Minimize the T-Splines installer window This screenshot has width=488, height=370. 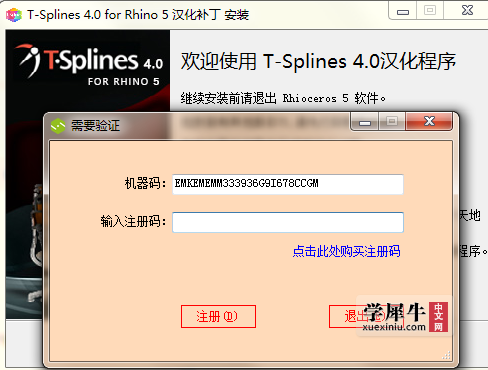point(403,11)
